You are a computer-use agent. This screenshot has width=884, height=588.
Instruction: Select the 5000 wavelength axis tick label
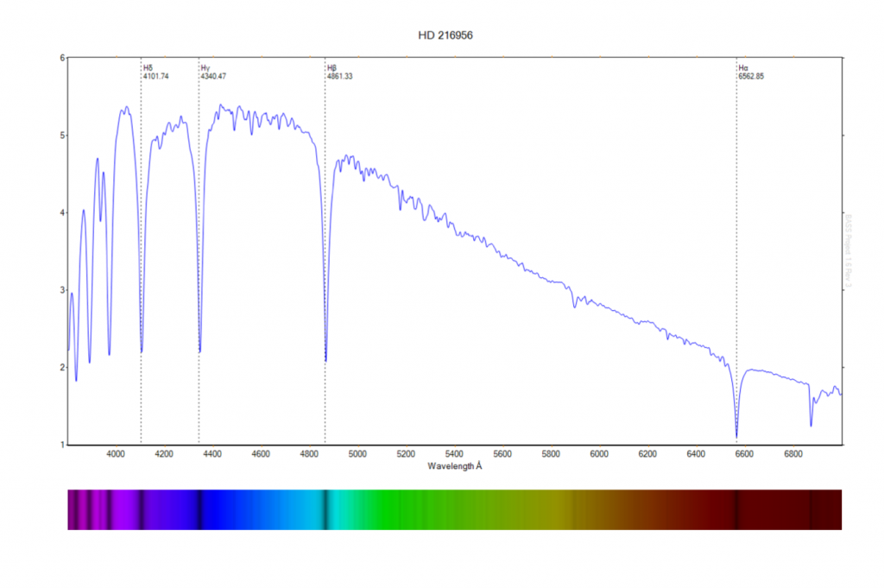(x=357, y=453)
